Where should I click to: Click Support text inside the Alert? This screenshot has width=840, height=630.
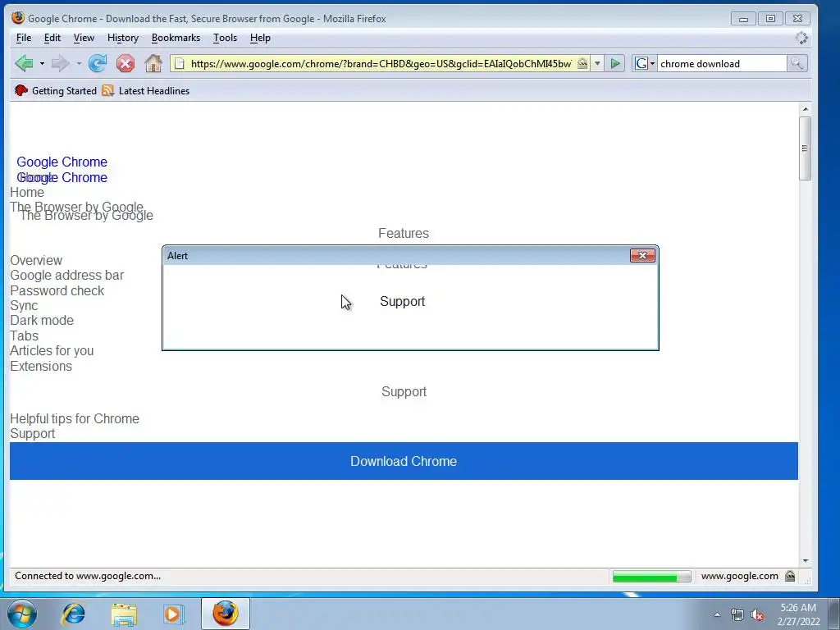(x=402, y=302)
